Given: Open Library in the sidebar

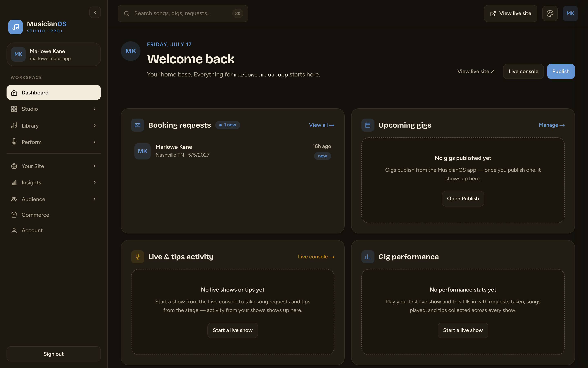Looking at the screenshot, I should [x=54, y=126].
